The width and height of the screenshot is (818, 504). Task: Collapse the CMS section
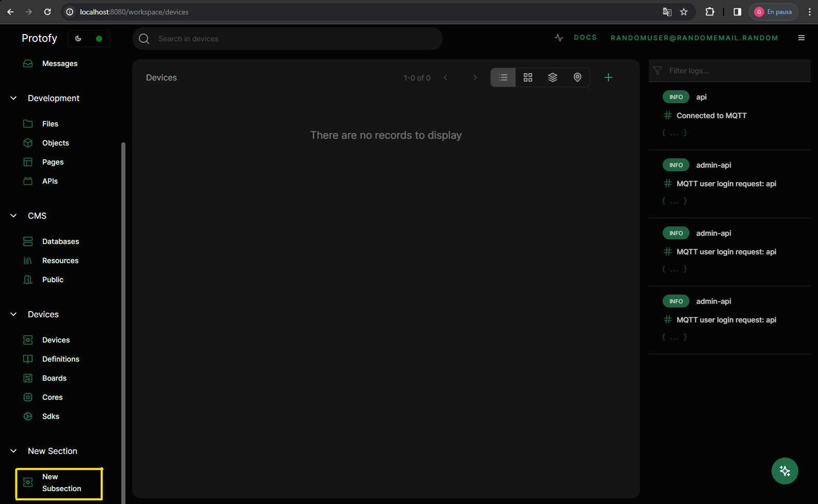[x=13, y=216]
